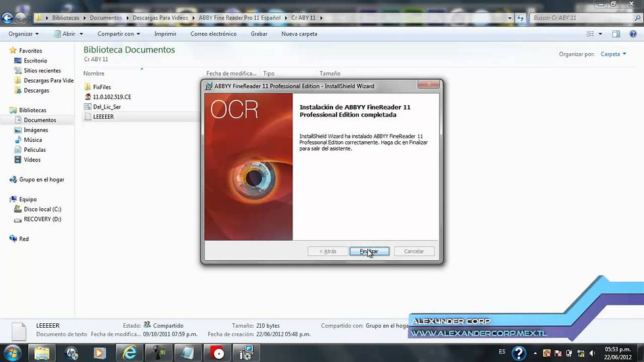Select Bibliotecas in the navigation pane

pyautogui.click(x=32, y=110)
